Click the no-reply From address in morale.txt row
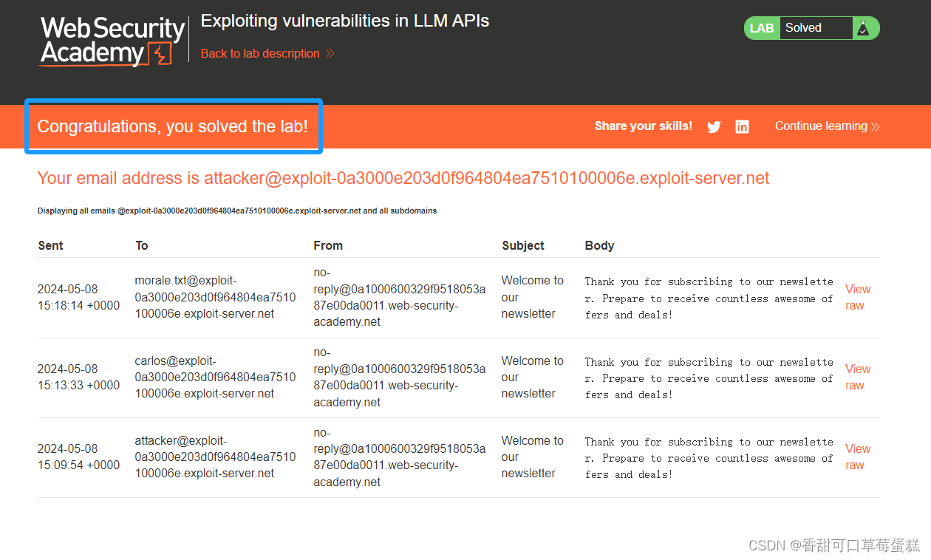This screenshot has height=560, width=931. click(400, 297)
